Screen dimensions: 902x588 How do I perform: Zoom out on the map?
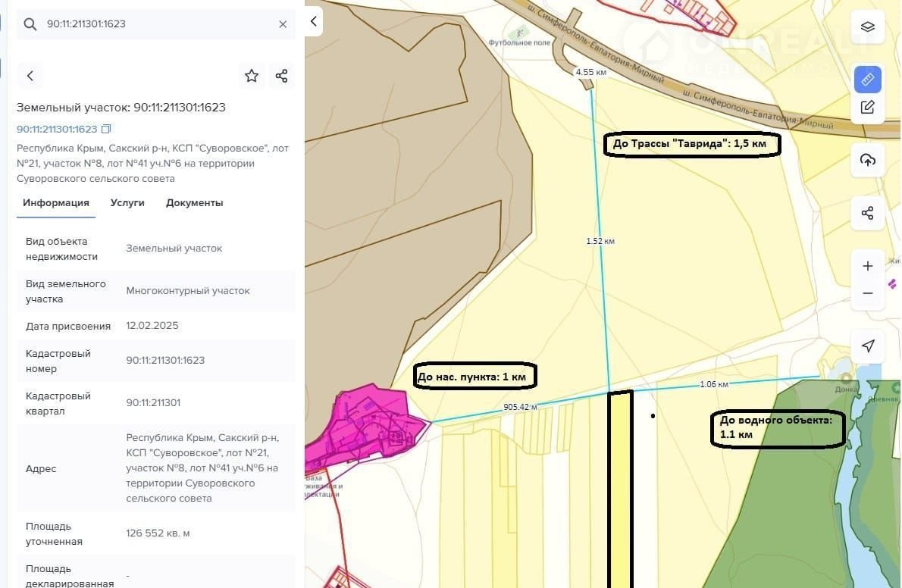(868, 293)
